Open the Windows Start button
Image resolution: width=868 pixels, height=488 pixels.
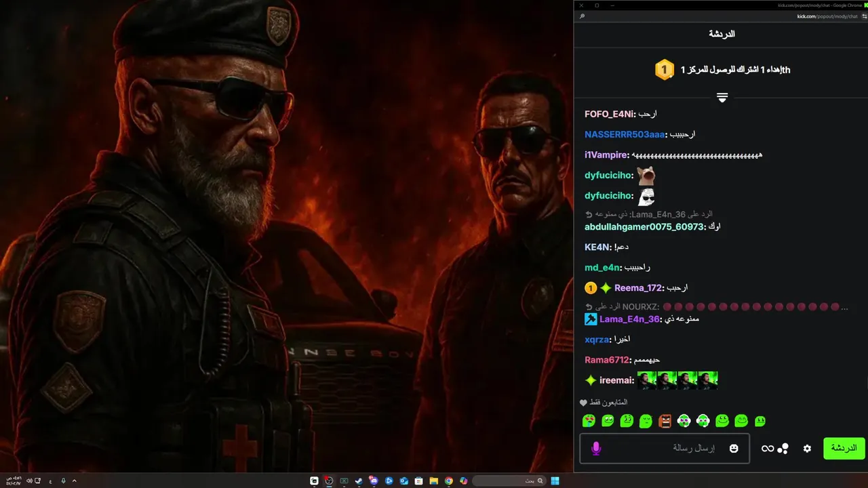[555, 481]
